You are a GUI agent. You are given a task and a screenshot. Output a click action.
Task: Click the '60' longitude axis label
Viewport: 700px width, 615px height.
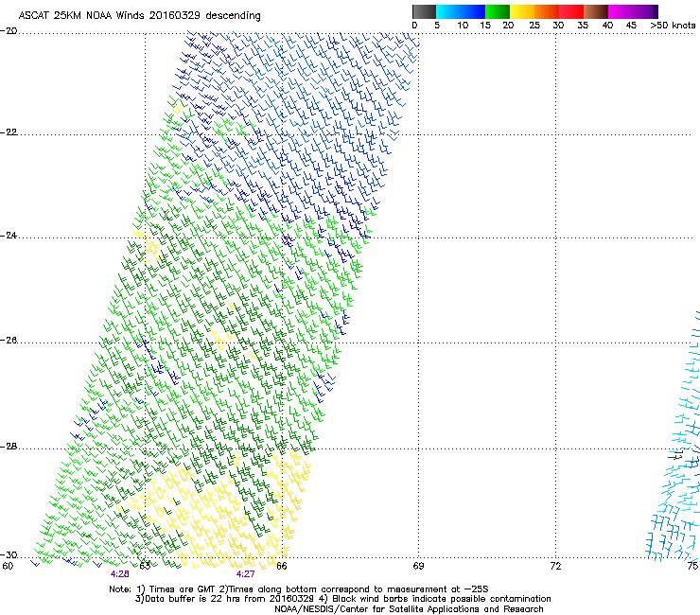pos(8,567)
